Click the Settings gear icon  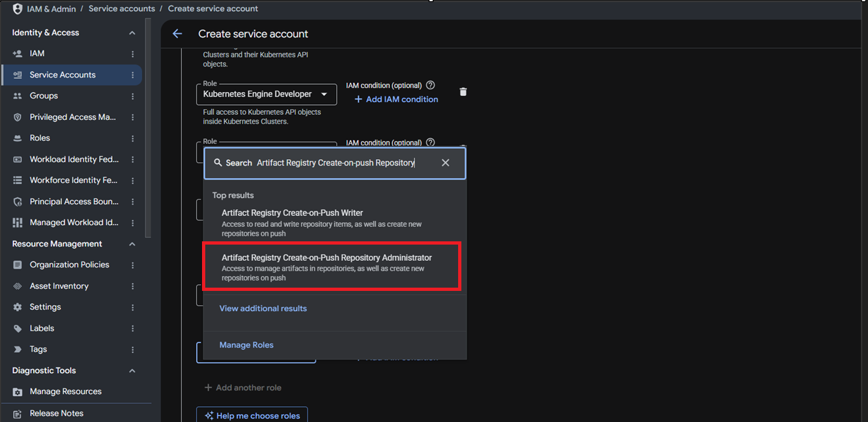18,307
